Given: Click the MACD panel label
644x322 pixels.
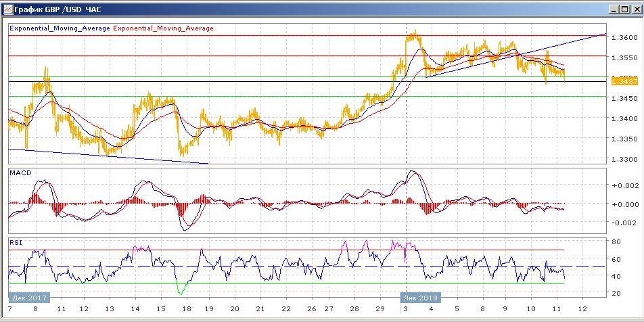Looking at the screenshot, I should point(20,173).
